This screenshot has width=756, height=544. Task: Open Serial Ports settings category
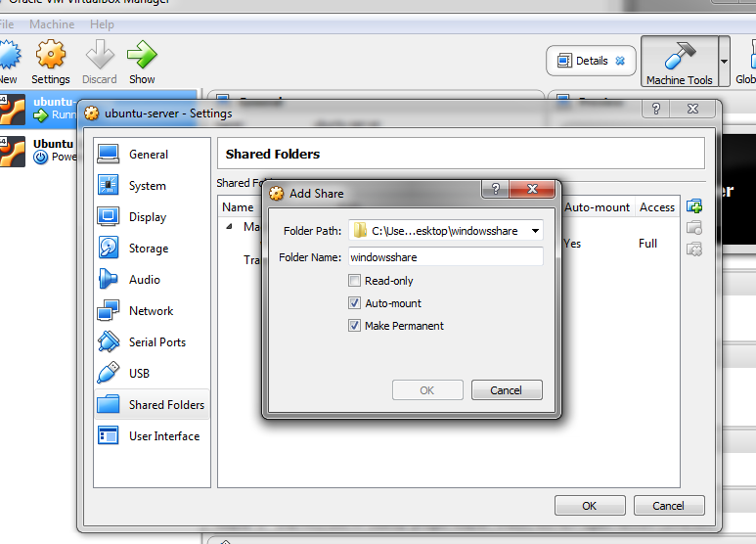pos(152,341)
